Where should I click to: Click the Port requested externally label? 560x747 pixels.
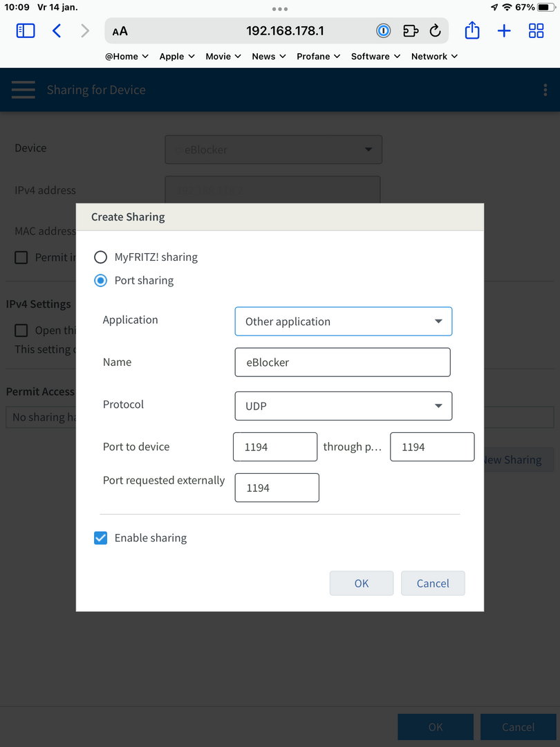[x=164, y=480]
